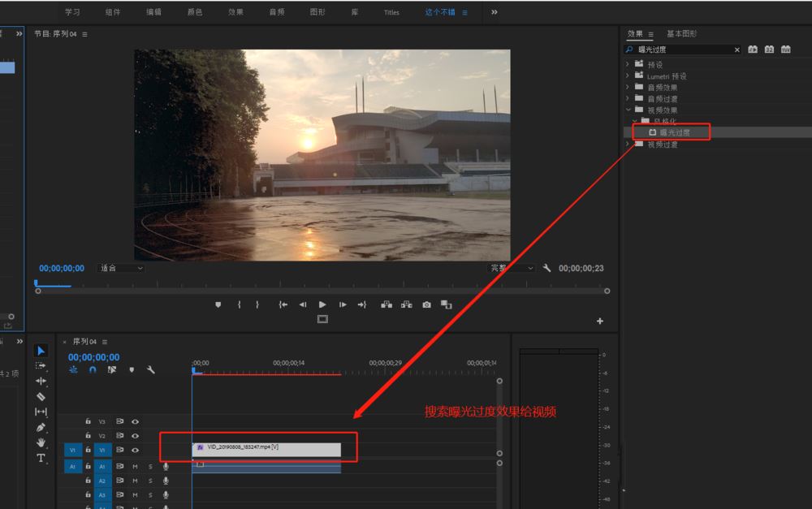Toggle the V1 track eye visibility
This screenshot has width=812, height=509.
tap(135, 450)
